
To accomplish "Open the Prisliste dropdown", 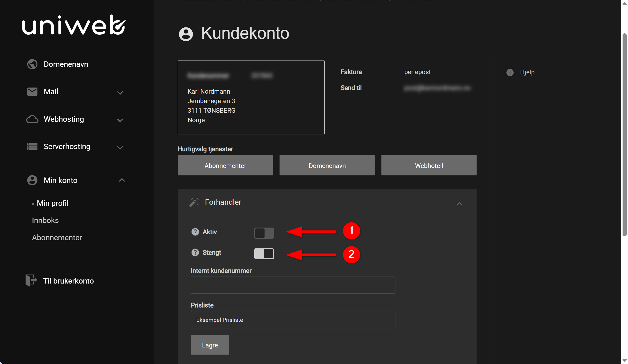I will 293,320.
